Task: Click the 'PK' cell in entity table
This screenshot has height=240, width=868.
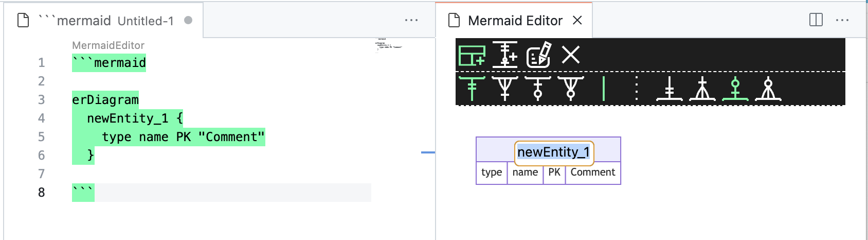Action: (x=554, y=173)
